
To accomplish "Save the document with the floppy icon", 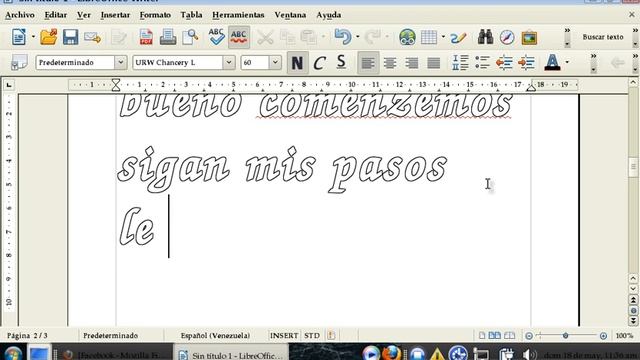I will 70,37.
